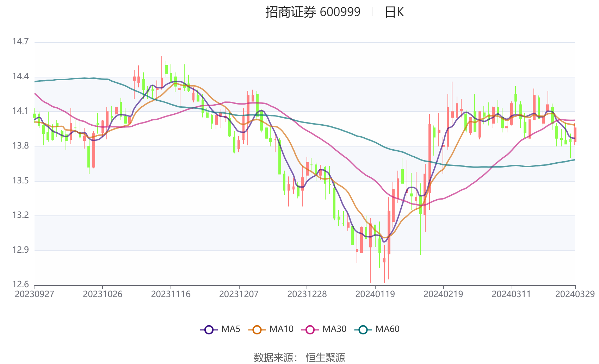Click the 12.9 y-axis label

click(x=20, y=250)
